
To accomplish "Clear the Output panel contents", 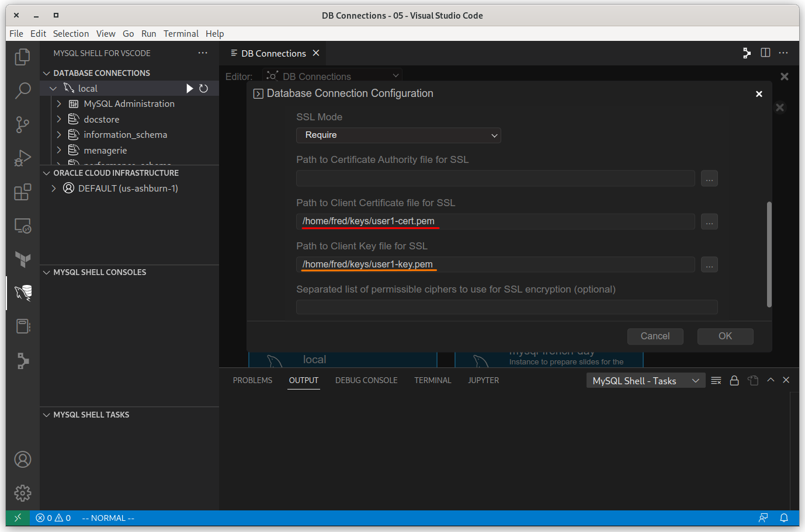I will [x=716, y=380].
